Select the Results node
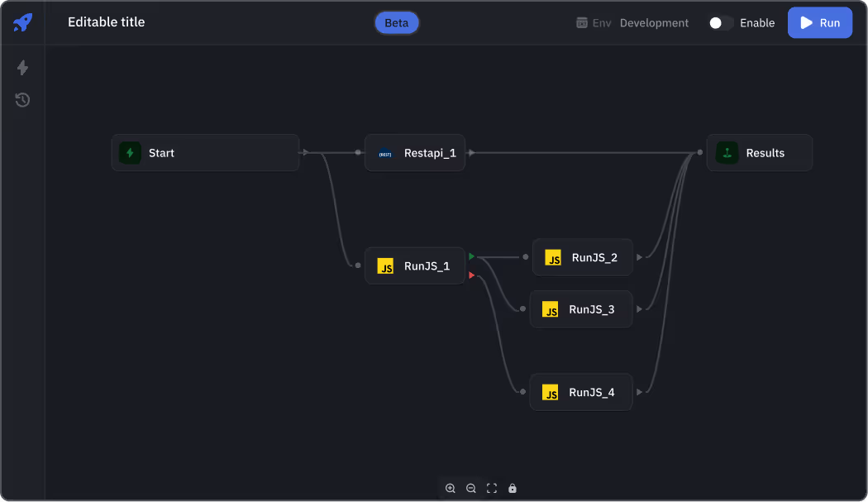868x502 pixels. [759, 153]
